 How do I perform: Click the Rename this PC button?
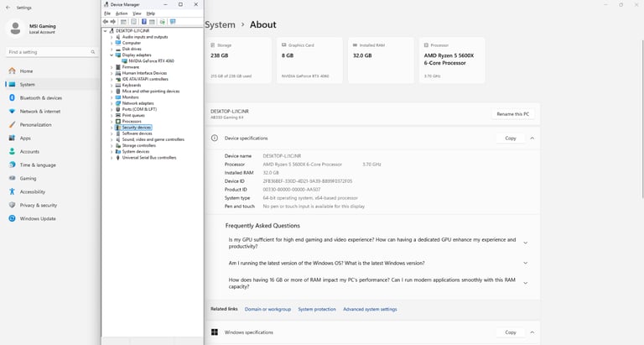pos(513,114)
